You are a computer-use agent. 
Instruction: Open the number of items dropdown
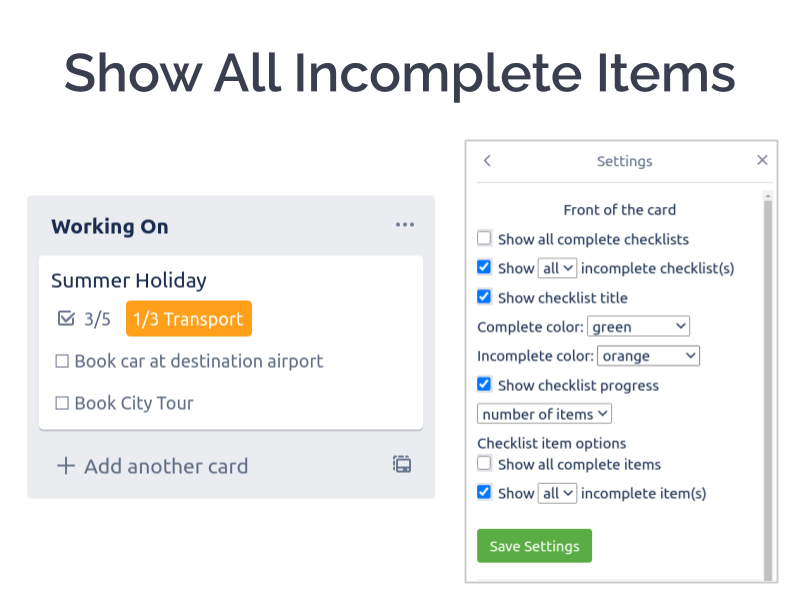tap(543, 413)
